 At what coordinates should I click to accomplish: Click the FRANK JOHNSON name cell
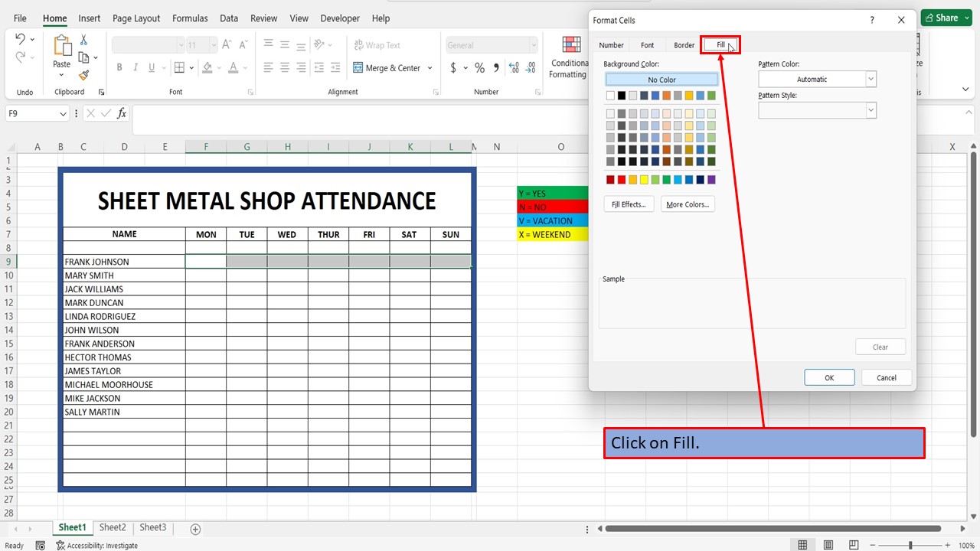[x=124, y=262]
